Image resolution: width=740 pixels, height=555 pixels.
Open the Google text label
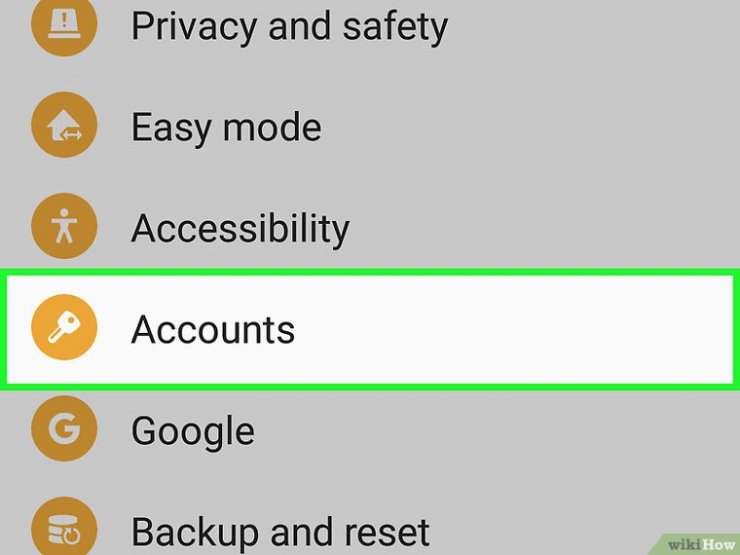coord(193,432)
